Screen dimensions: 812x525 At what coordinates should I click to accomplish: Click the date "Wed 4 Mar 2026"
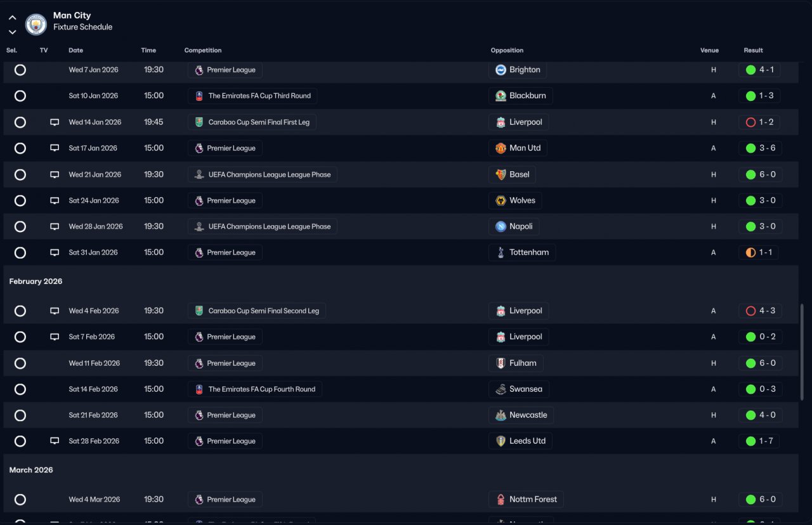tap(95, 500)
